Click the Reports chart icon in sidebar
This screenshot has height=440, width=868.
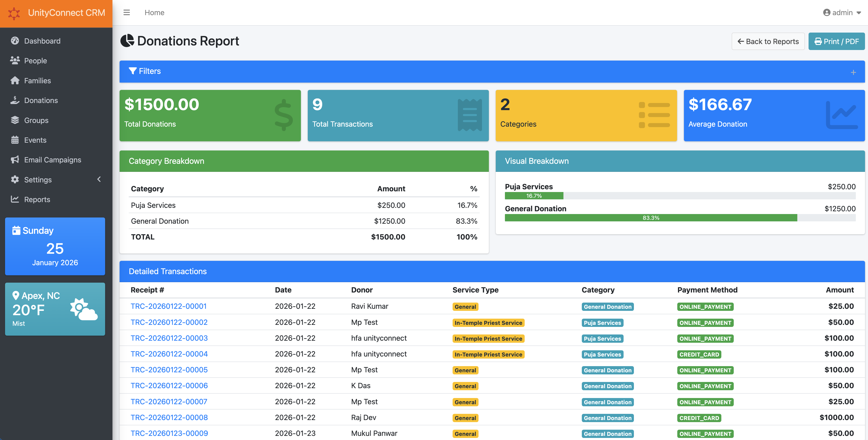15,199
